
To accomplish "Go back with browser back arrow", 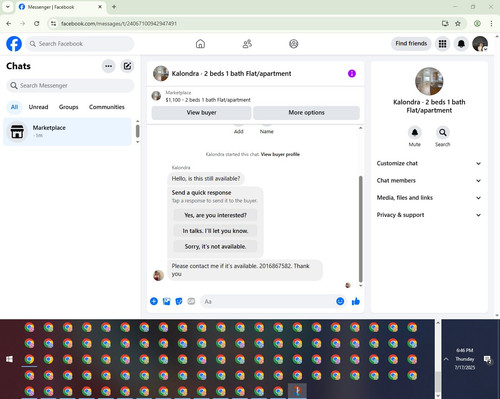I will click(x=9, y=24).
